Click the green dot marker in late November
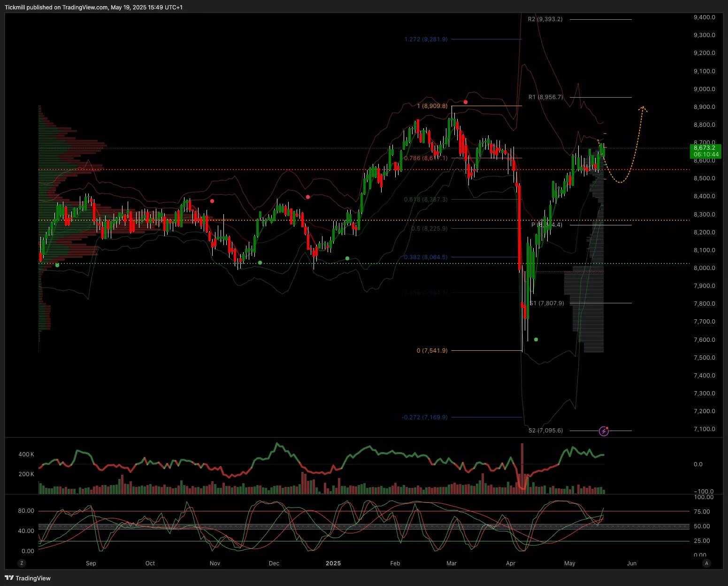The width and height of the screenshot is (728, 586). click(x=260, y=262)
